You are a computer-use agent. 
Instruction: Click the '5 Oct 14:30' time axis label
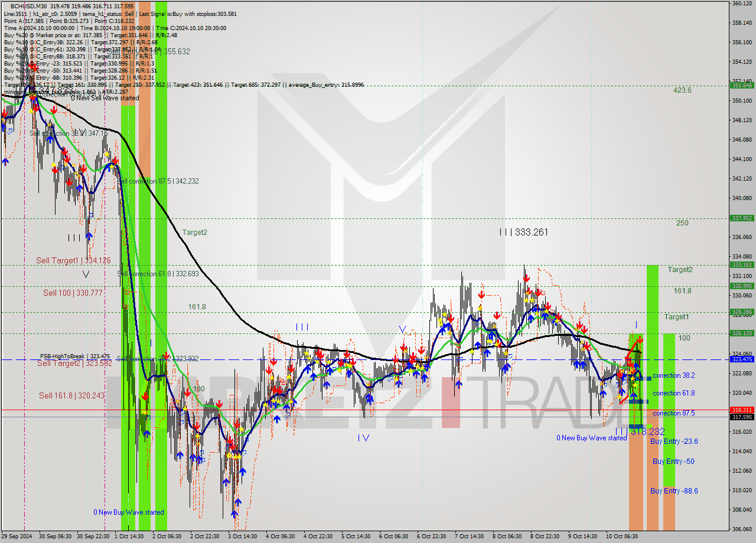tap(356, 537)
